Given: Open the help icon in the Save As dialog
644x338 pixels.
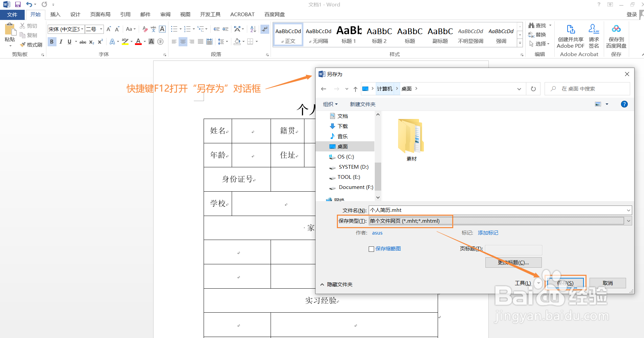Looking at the screenshot, I should [624, 104].
